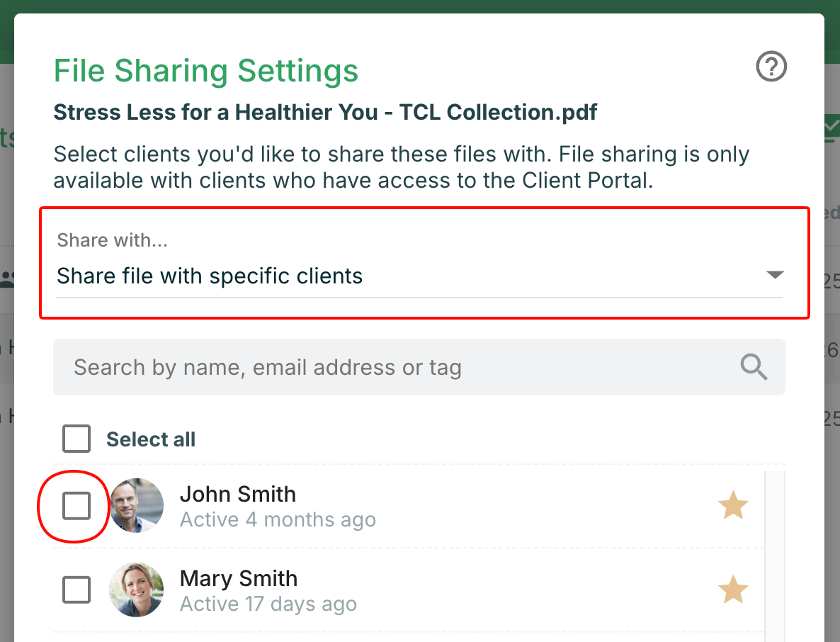Open the help question mark icon
Screen dimensions: 840x642
pyautogui.click(x=771, y=67)
